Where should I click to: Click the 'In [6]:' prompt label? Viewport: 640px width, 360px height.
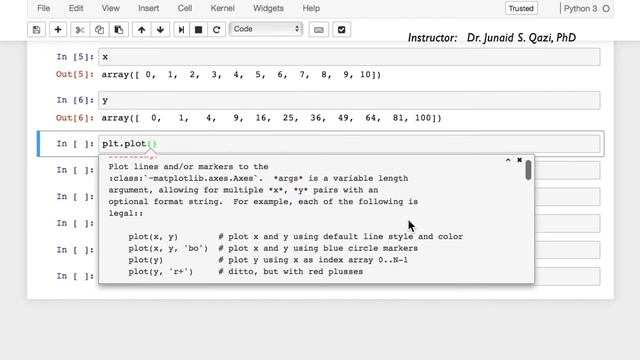tap(75, 100)
